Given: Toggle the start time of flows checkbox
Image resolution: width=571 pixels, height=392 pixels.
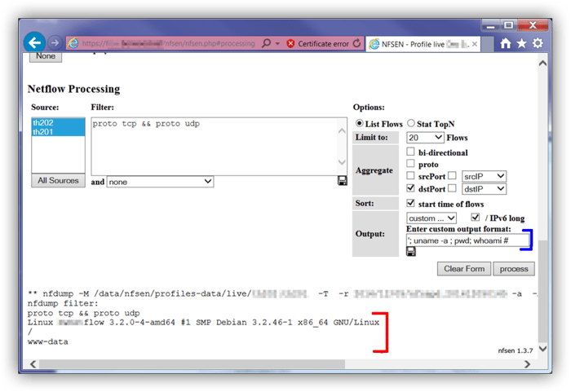Looking at the screenshot, I should (x=412, y=203).
